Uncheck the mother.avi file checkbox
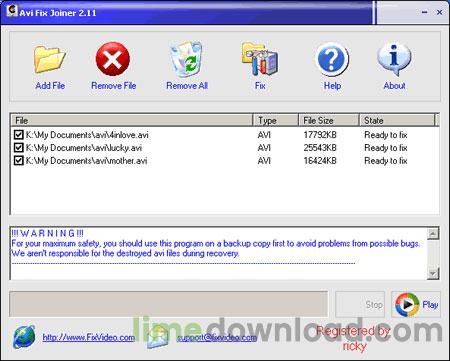 18,161
